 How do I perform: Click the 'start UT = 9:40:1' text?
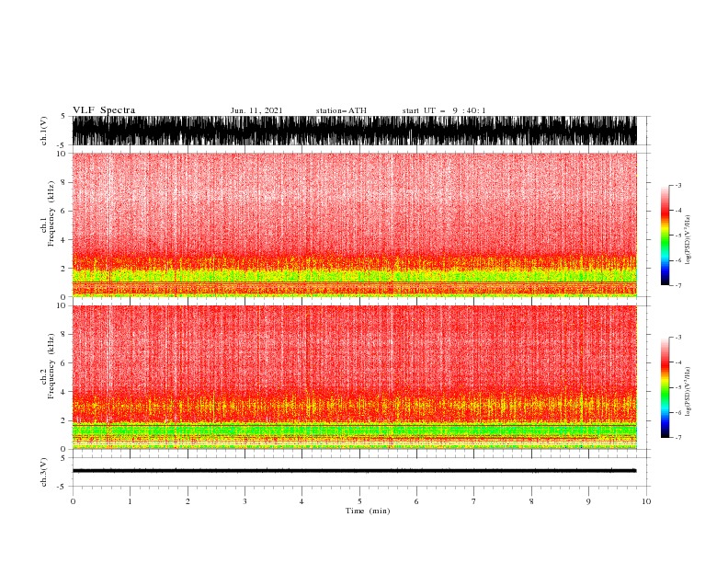[444, 110]
